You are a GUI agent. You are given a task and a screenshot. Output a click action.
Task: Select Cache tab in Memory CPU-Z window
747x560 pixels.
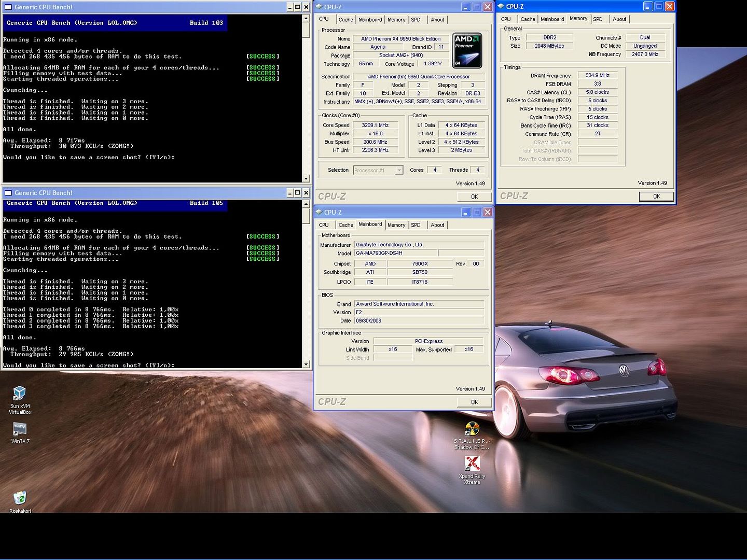point(528,19)
